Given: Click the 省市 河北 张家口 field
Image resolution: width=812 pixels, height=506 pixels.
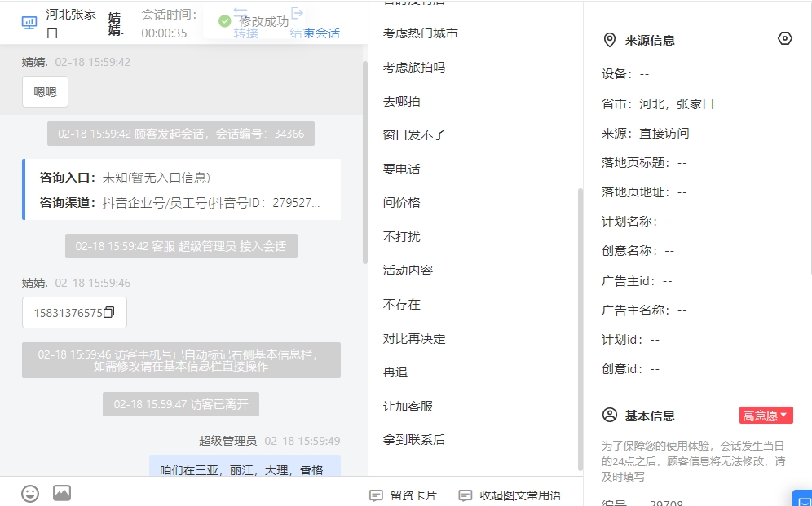Looking at the screenshot, I should [658, 104].
